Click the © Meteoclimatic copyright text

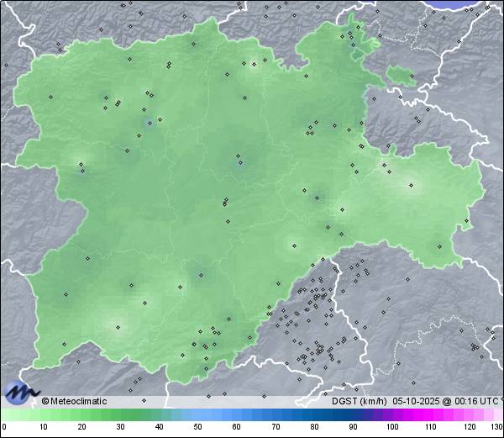pyautogui.click(x=75, y=401)
